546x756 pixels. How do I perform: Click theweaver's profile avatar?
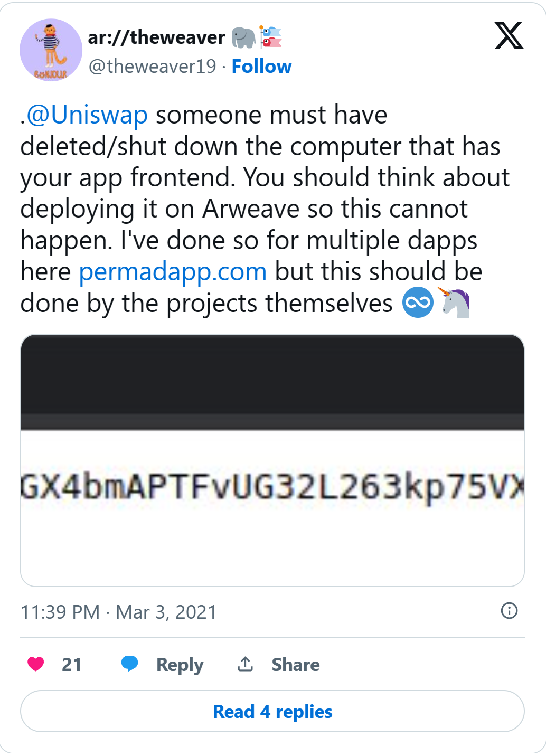(x=51, y=50)
